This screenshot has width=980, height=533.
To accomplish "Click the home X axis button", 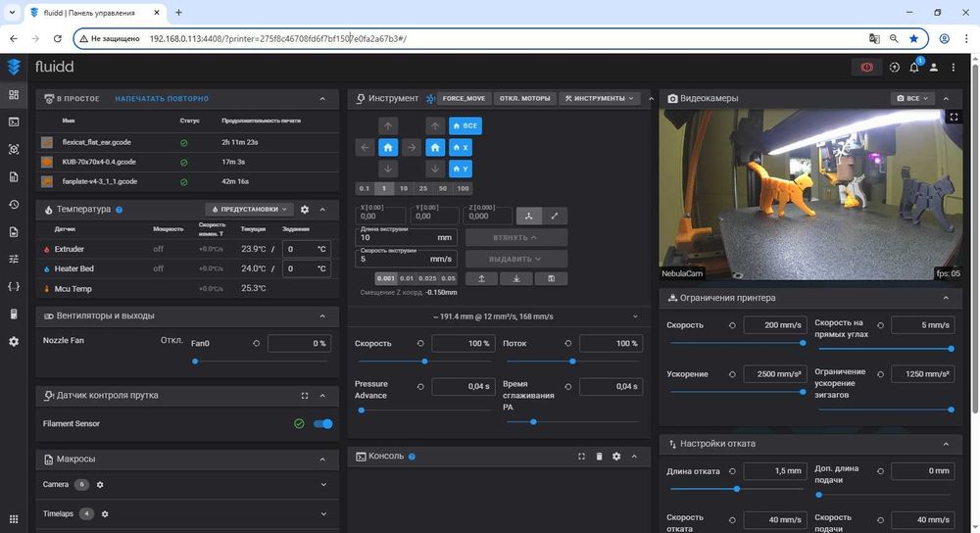I will point(460,147).
